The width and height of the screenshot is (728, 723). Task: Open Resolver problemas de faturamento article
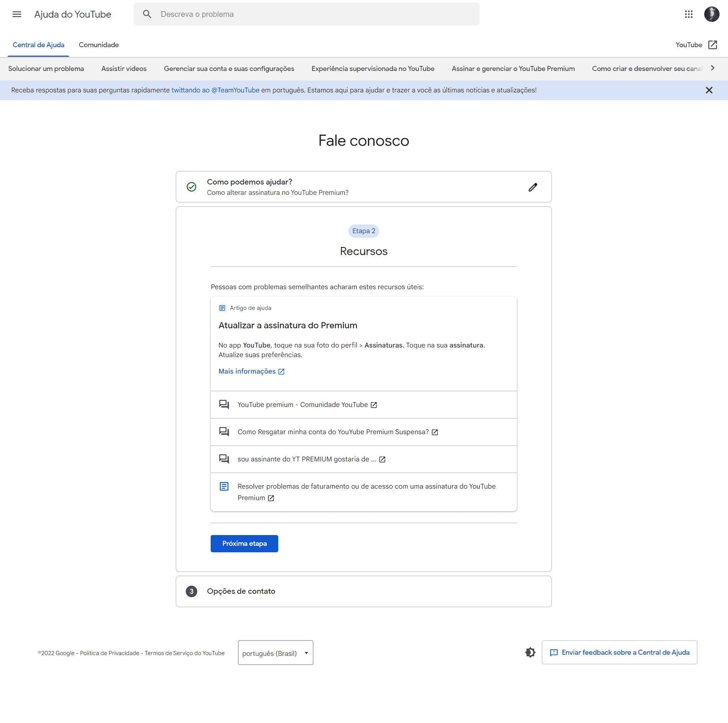[x=366, y=492]
